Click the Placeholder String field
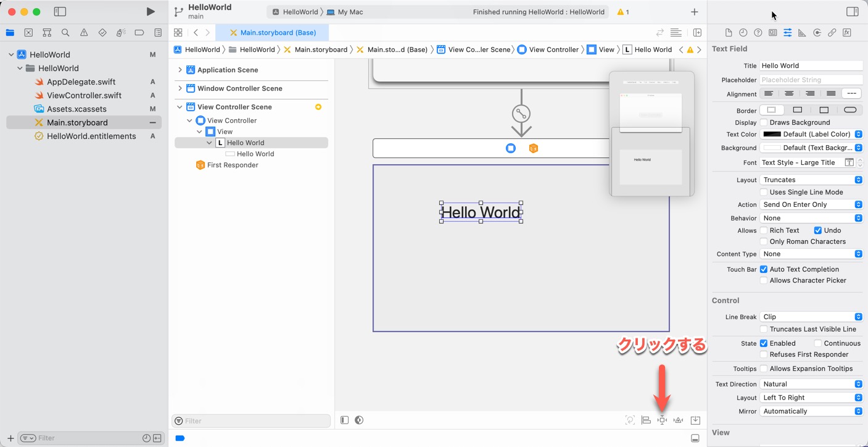Viewport: 868px width, 447px height. (x=811, y=80)
